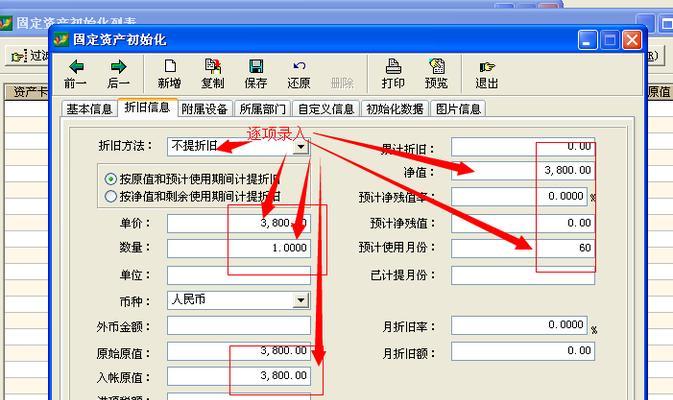Minimize the 固定资产初始化 dialog
673x400 pixels.
coord(587,40)
